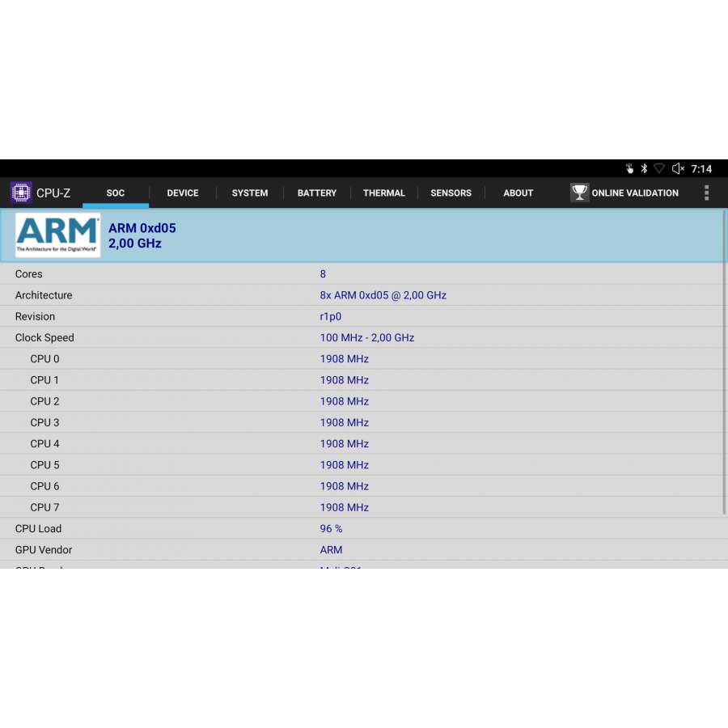
Task: Click the ARM 0xd05 processor heading
Action: (x=142, y=228)
